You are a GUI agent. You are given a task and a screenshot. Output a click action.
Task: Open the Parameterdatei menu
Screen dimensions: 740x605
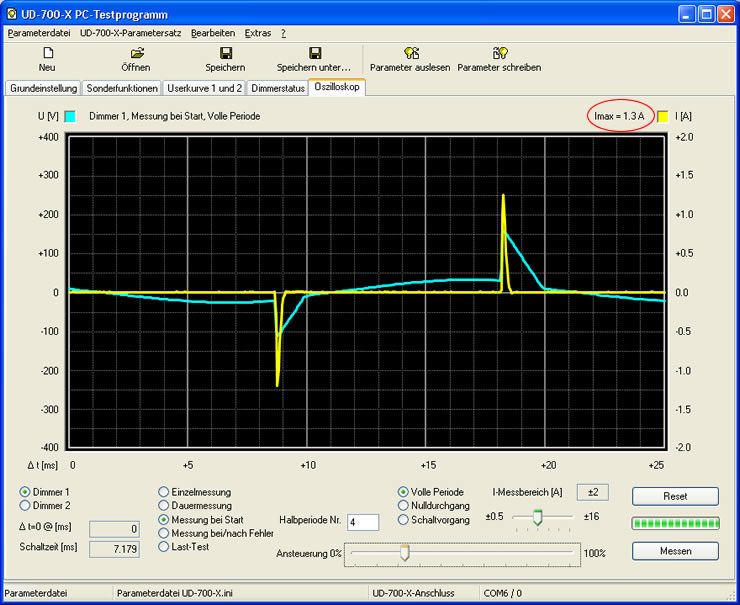[40, 33]
